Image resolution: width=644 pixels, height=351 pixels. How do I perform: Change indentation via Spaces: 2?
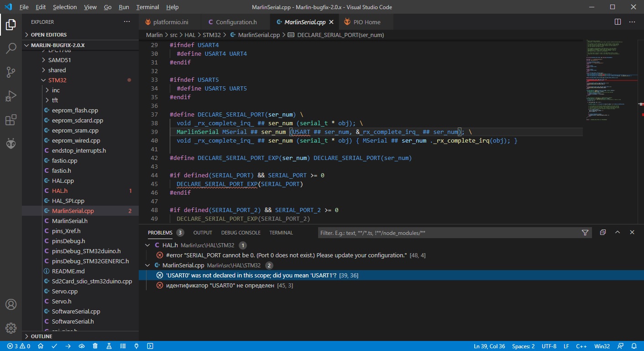[x=523, y=346]
